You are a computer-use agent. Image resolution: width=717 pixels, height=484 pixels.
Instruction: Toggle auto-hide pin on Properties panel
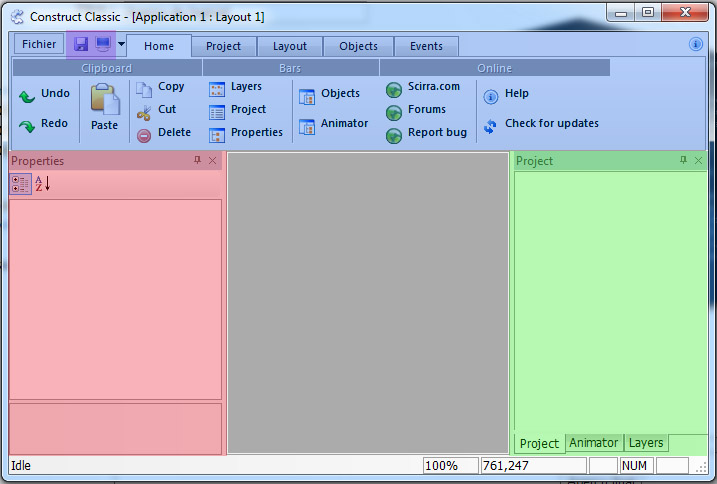pyautogui.click(x=197, y=160)
